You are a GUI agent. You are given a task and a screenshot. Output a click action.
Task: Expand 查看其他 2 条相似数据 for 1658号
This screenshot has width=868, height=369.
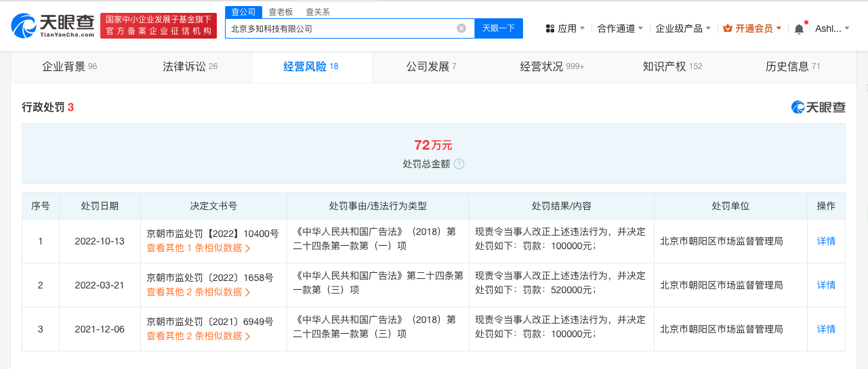coord(199,292)
